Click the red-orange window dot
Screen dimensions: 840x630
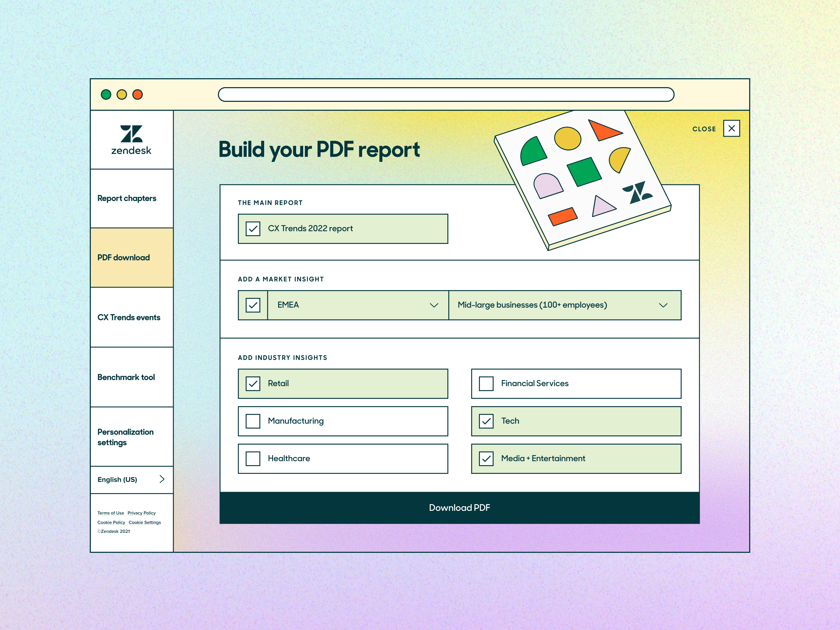[x=138, y=94]
